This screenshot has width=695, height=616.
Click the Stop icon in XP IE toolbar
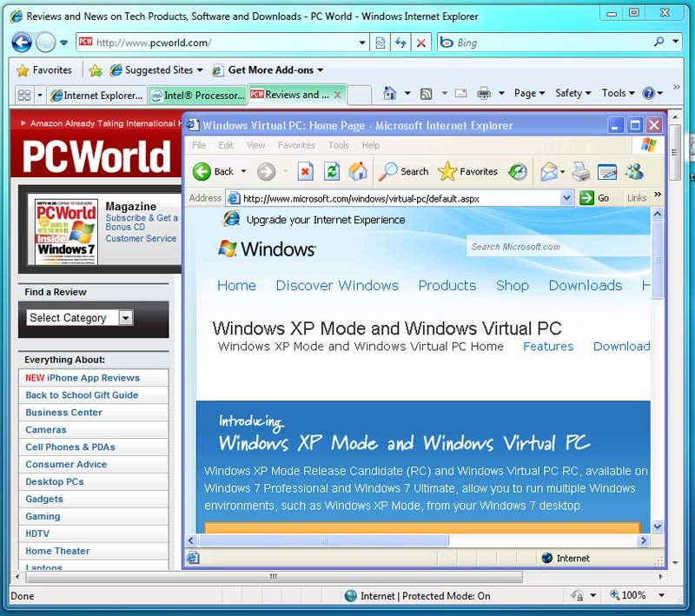(x=305, y=171)
